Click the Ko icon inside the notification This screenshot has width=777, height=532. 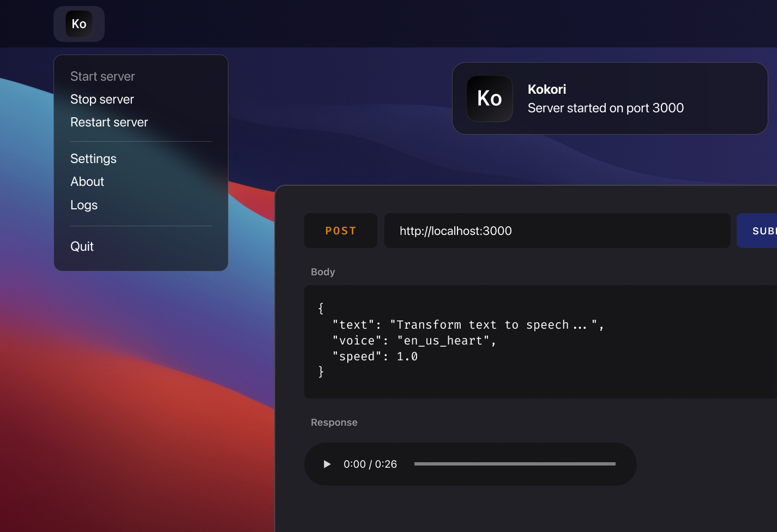click(x=489, y=99)
